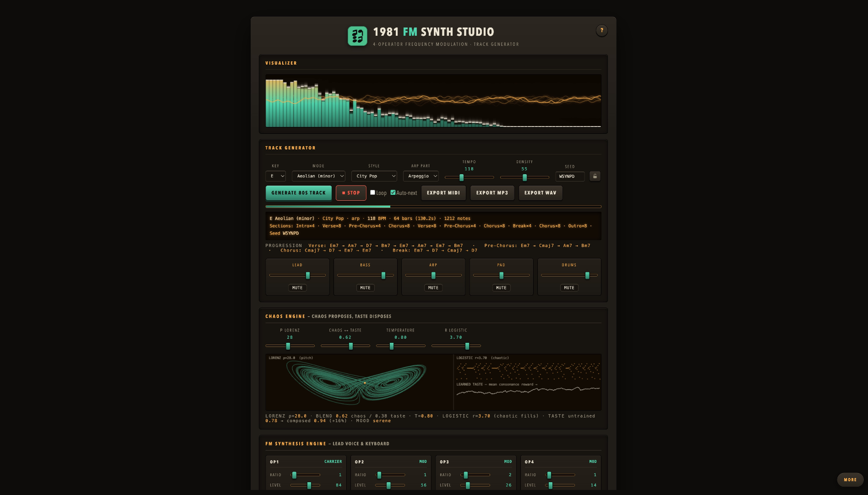Viewport: 868px width, 495px height.
Task: Open the help question mark button
Action: click(x=601, y=30)
